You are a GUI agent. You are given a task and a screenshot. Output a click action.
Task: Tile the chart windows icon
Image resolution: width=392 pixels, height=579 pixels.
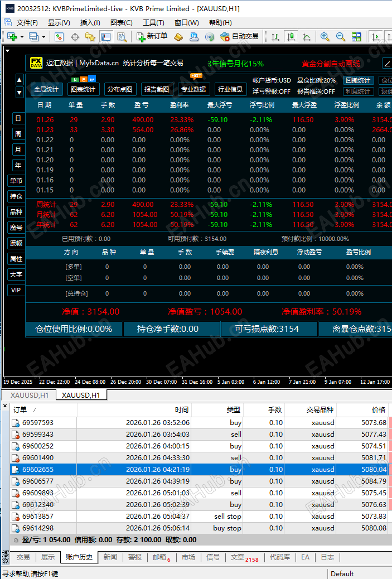click(356, 37)
